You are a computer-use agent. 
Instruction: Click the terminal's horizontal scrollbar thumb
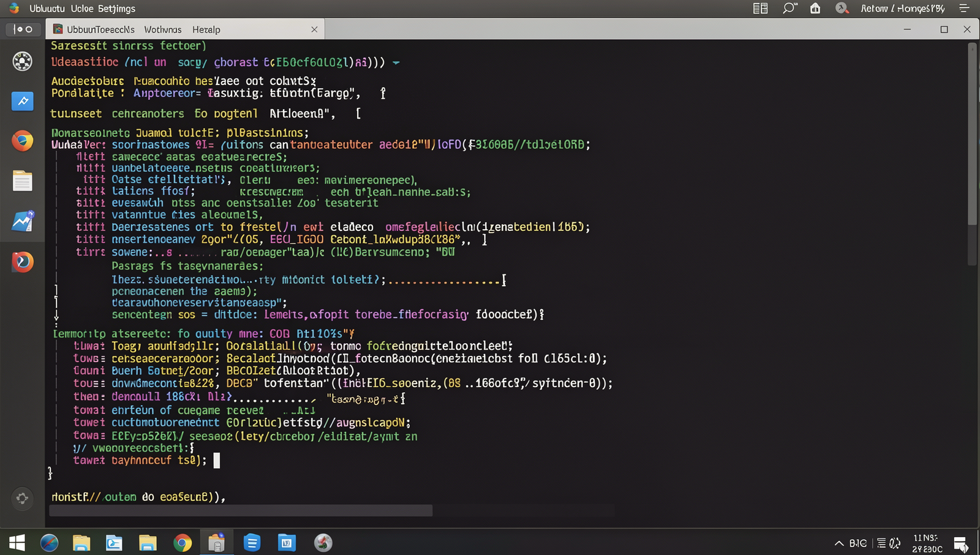[241, 511]
